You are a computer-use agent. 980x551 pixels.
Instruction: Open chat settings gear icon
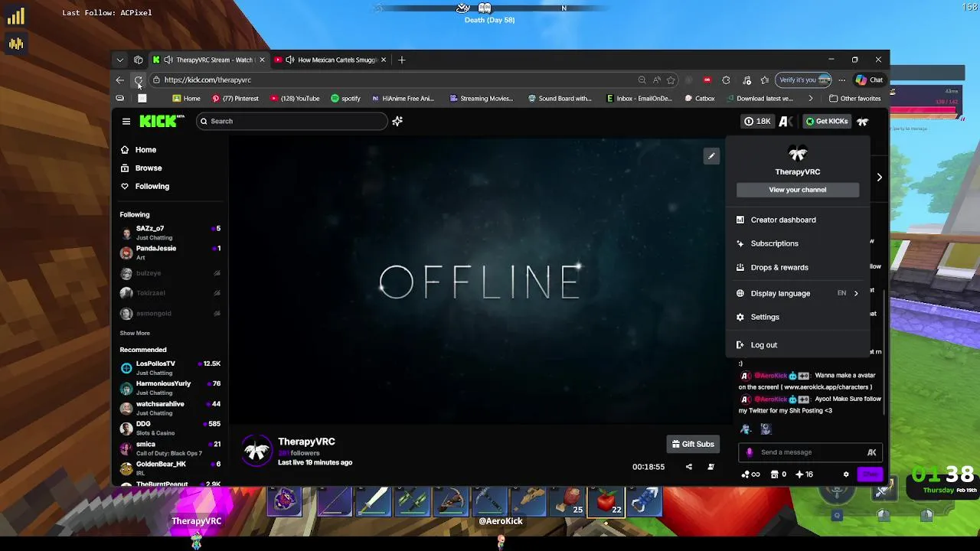(846, 474)
